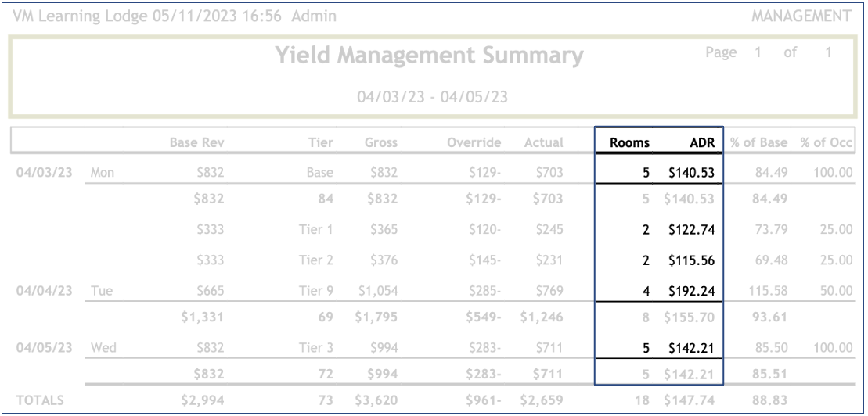This screenshot has width=868, height=416.
Task: Click the Tier 9 cell
Action: pyautogui.click(x=317, y=290)
